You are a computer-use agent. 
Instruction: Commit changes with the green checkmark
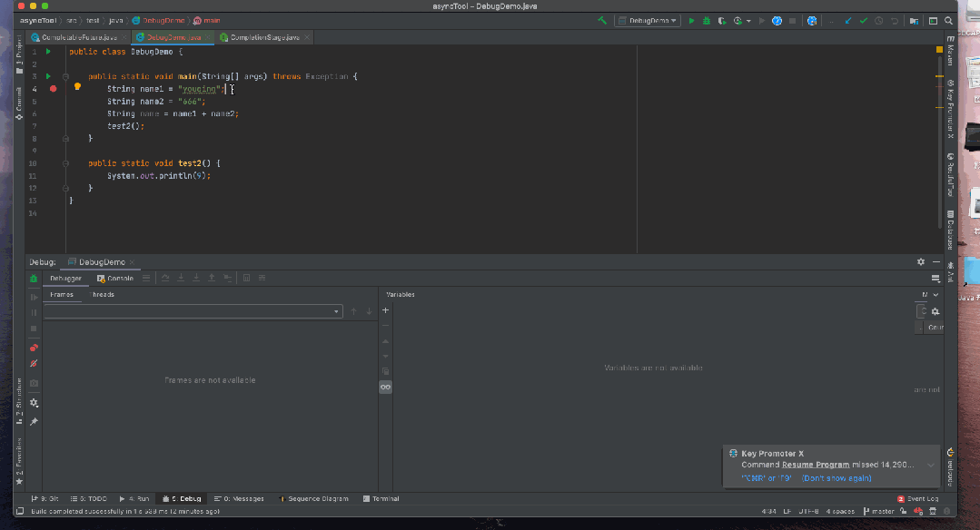(863, 21)
